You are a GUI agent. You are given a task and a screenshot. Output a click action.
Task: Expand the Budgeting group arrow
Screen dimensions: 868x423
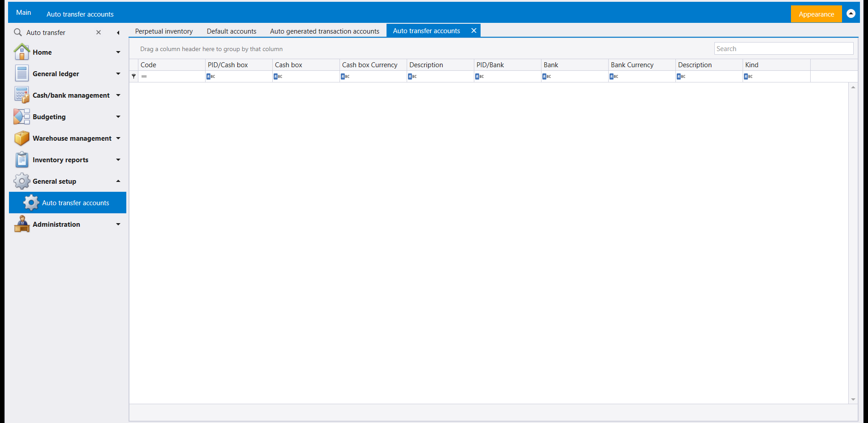pos(118,117)
